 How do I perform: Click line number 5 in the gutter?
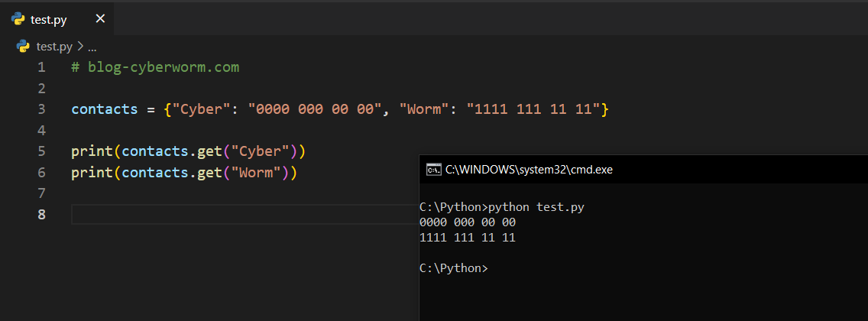click(41, 151)
